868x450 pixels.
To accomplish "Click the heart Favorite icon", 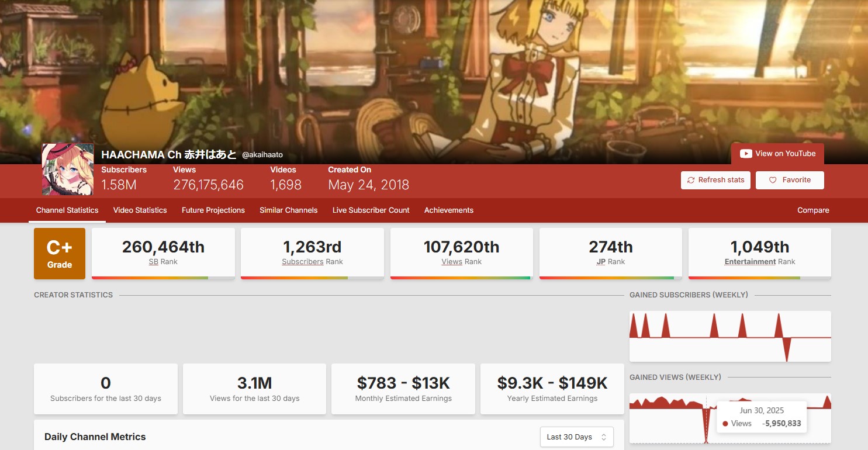I will 772,180.
